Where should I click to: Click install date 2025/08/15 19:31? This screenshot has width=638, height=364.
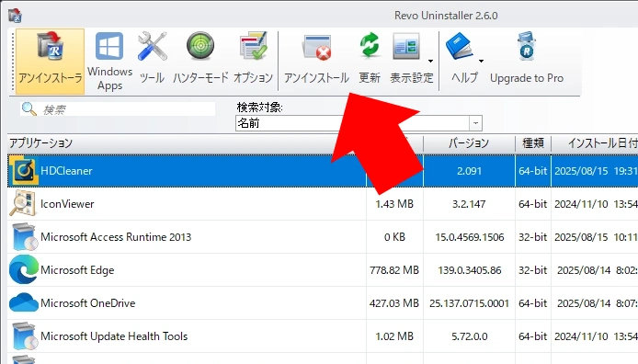(595, 171)
